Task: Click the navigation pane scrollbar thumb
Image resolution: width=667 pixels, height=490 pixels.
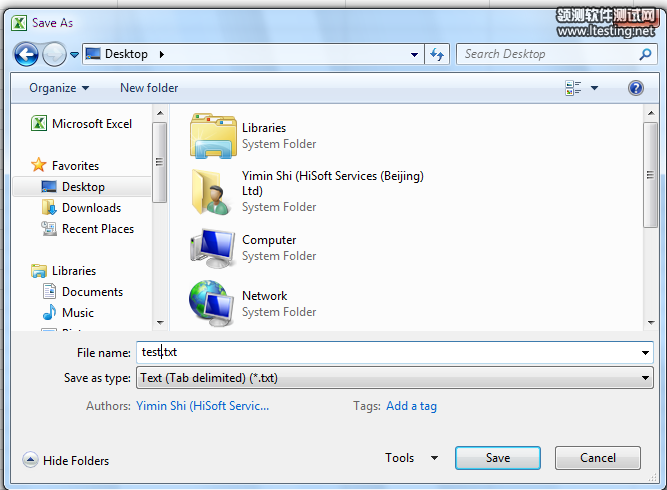Action: tap(160, 162)
